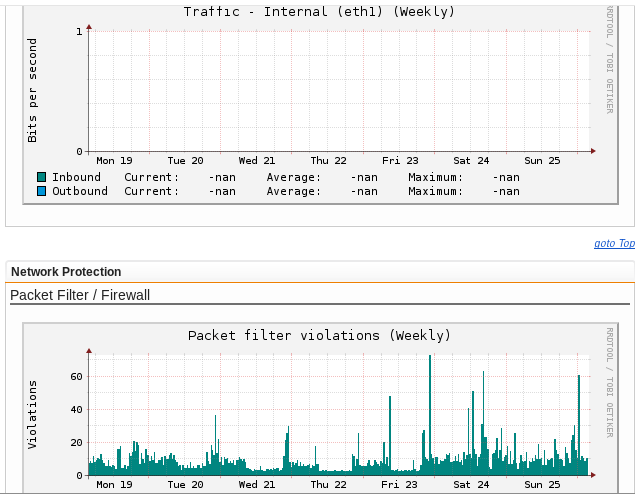Click the Packet Filter / Firewall heading
This screenshot has height=494, width=635.
tap(80, 295)
